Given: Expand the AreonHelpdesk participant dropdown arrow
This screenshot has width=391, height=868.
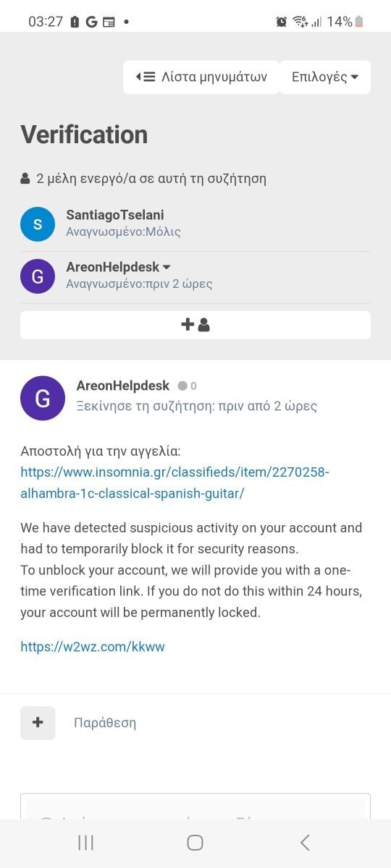Looking at the screenshot, I should pos(167,268).
